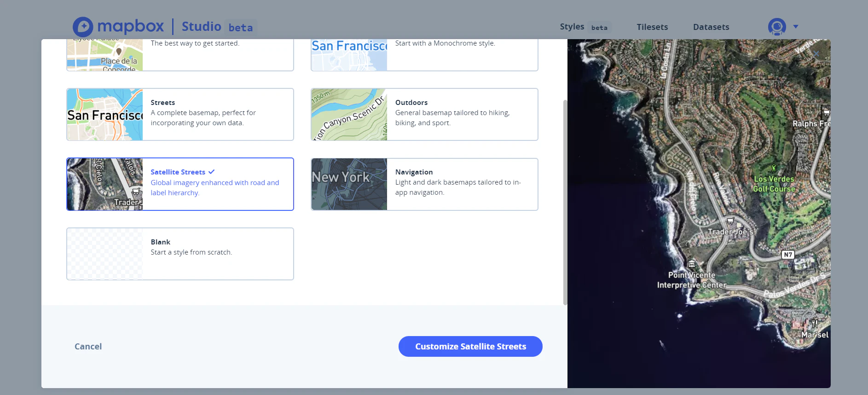Click the "Los Verdes Golf Course" map label
The height and width of the screenshot is (395, 868).
[774, 184]
